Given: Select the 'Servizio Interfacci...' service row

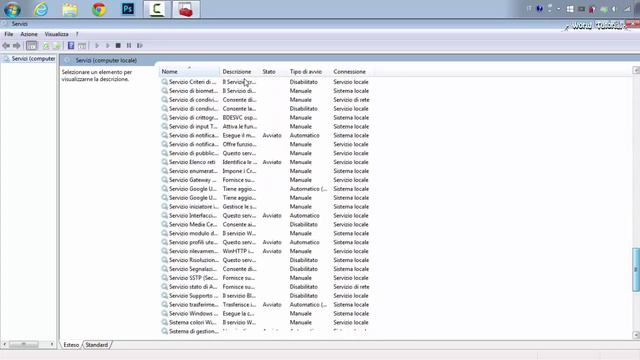Looking at the screenshot, I should click(265, 216).
